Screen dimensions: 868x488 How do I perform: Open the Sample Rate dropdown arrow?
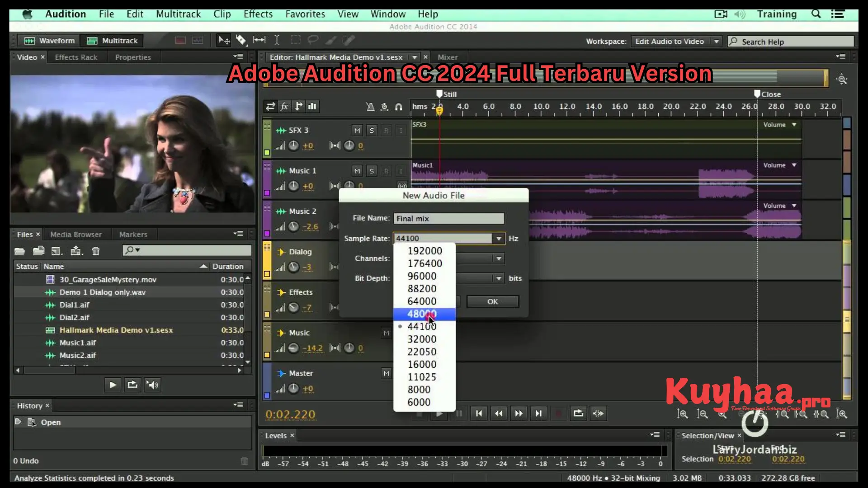click(499, 239)
